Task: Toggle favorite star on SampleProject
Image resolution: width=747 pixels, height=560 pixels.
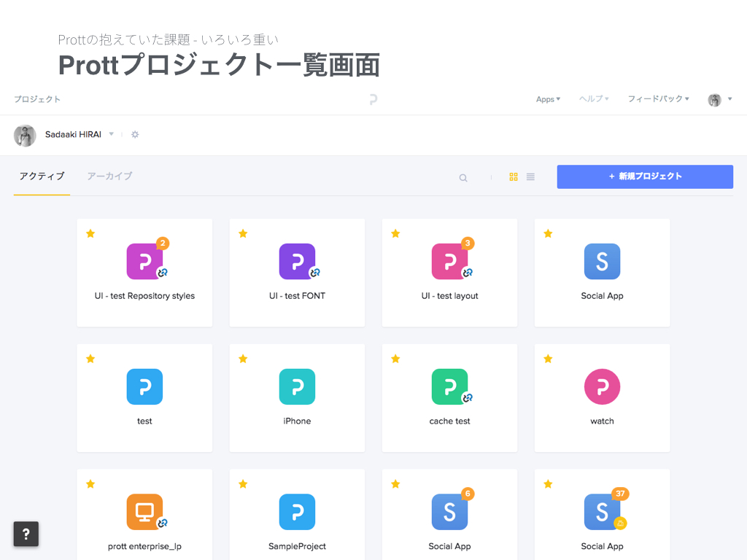Action: 243,484
